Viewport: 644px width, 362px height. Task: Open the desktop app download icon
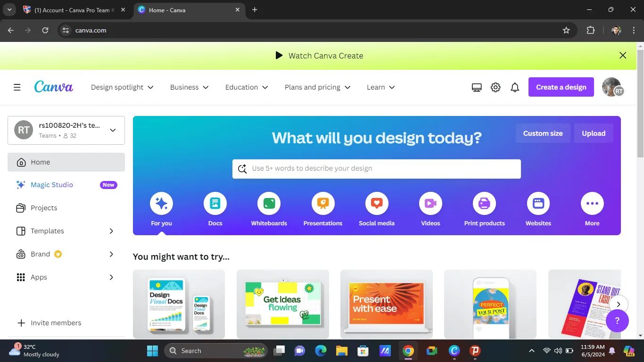477,87
